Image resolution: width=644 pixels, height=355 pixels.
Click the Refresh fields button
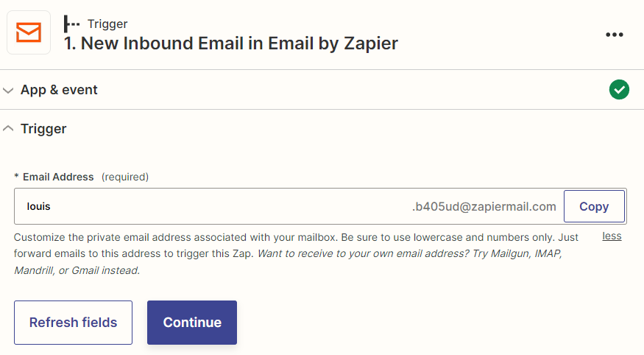73,323
